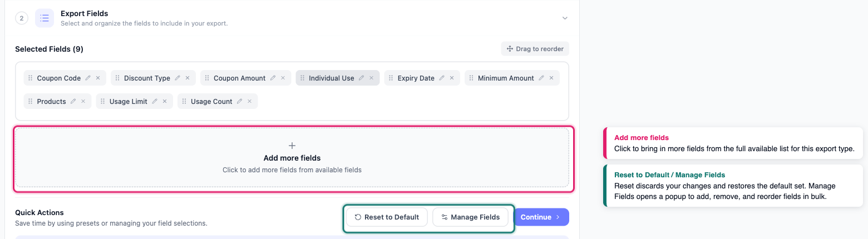Click the Export Fields list icon
The height and width of the screenshot is (239, 868).
click(45, 18)
